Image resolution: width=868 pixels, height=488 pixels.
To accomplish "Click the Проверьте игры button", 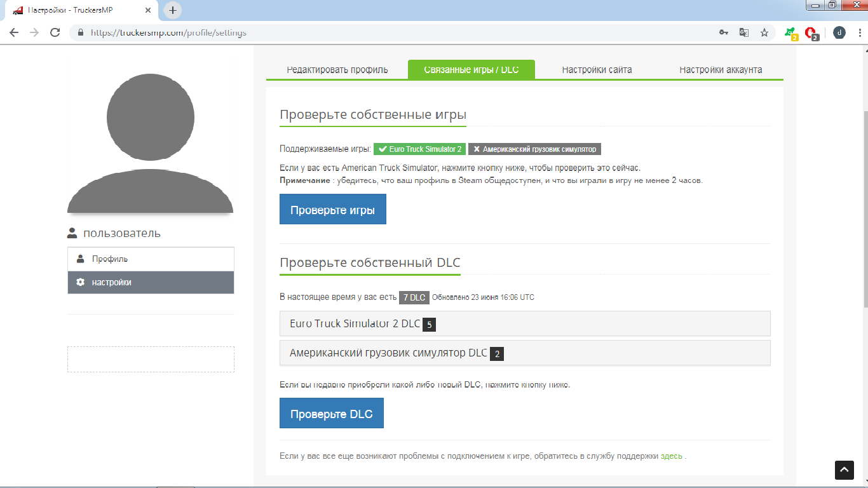I will coord(332,210).
